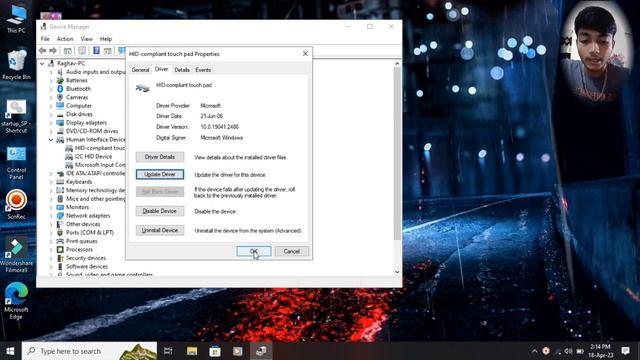Image resolution: width=640 pixels, height=360 pixels.
Task: Expand the Disk drives category
Action: (x=51, y=114)
